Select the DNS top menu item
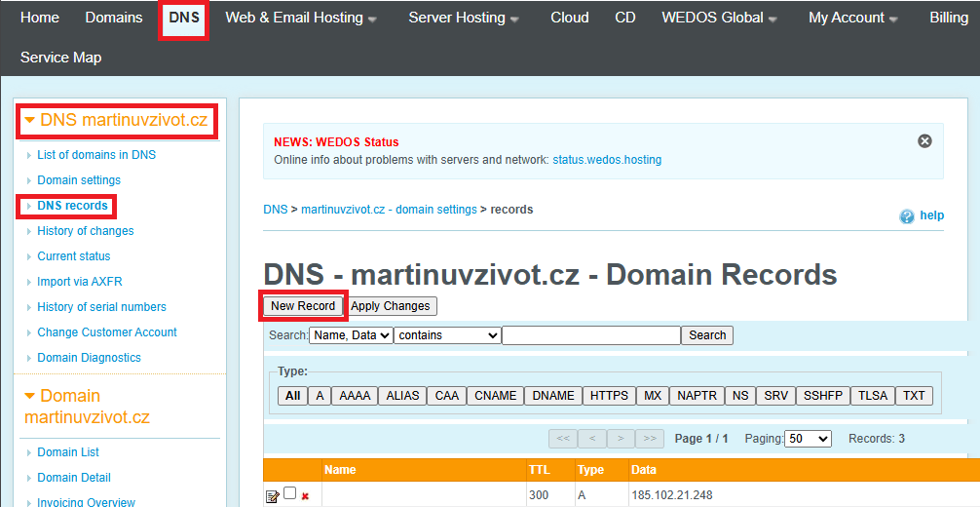The height and width of the screenshot is (507, 980). pyautogui.click(x=184, y=19)
